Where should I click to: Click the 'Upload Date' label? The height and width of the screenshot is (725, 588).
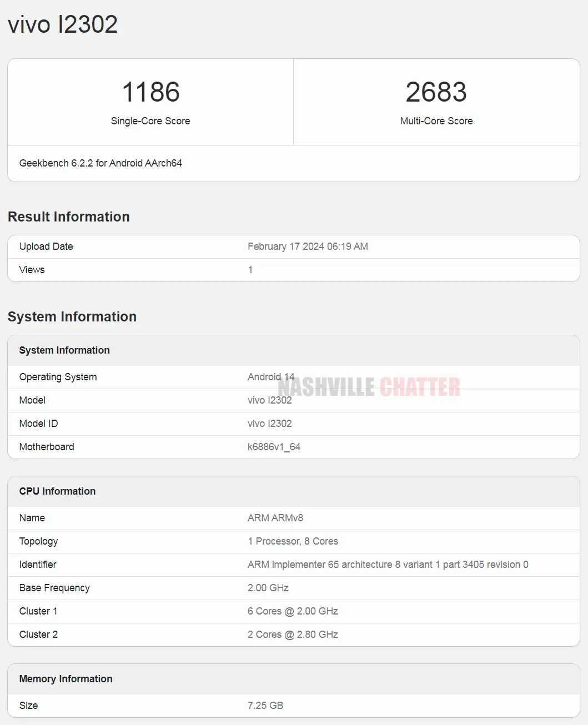[x=46, y=246]
